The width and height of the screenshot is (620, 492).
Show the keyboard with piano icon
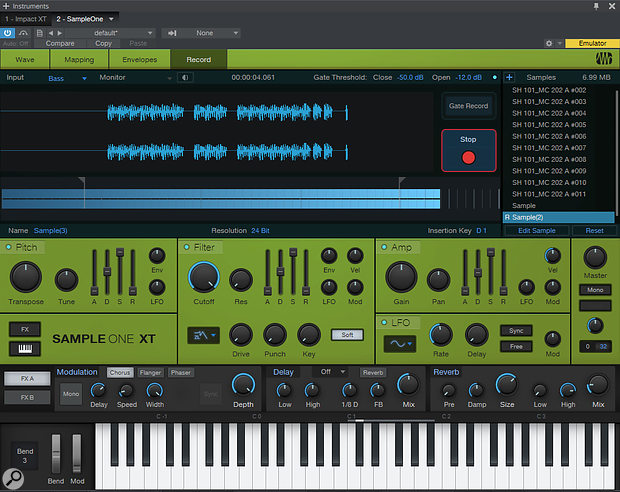pyautogui.click(x=25, y=348)
